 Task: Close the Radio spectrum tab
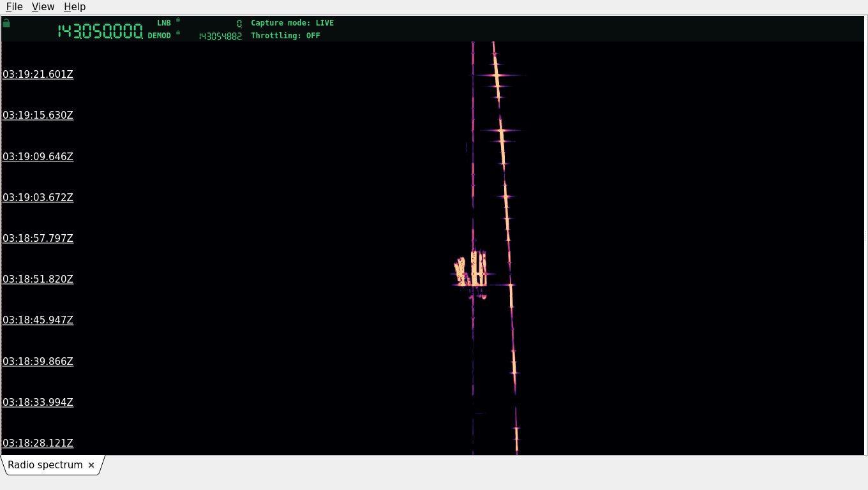pos(91,465)
